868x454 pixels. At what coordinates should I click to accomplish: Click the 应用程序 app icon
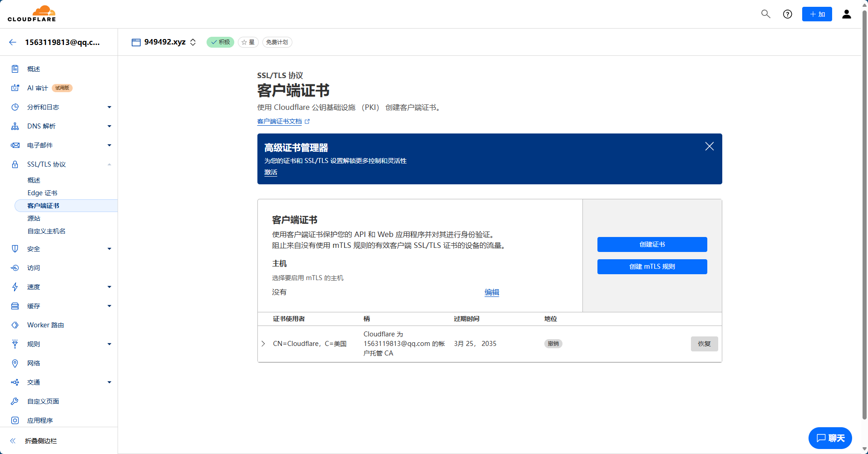[x=15, y=420]
